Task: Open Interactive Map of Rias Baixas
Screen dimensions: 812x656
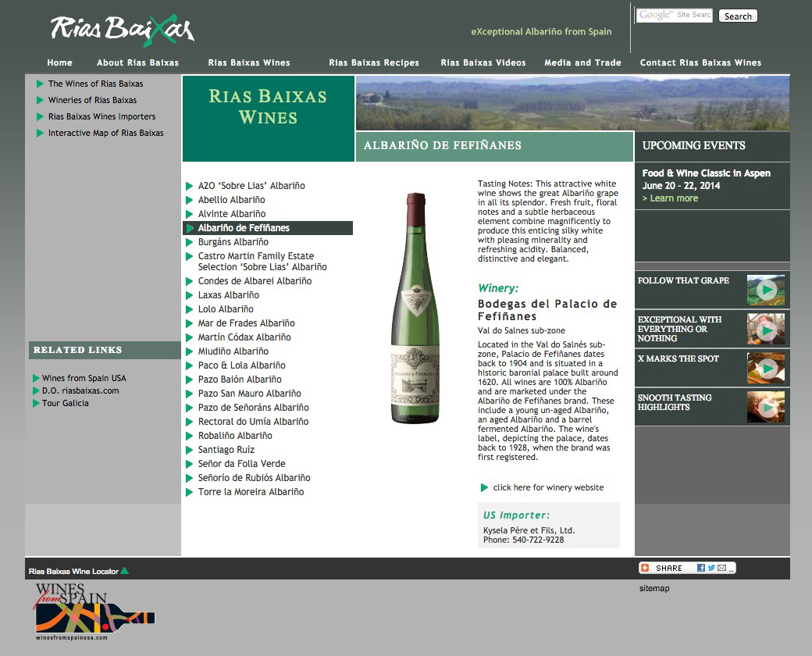Action: (x=105, y=134)
